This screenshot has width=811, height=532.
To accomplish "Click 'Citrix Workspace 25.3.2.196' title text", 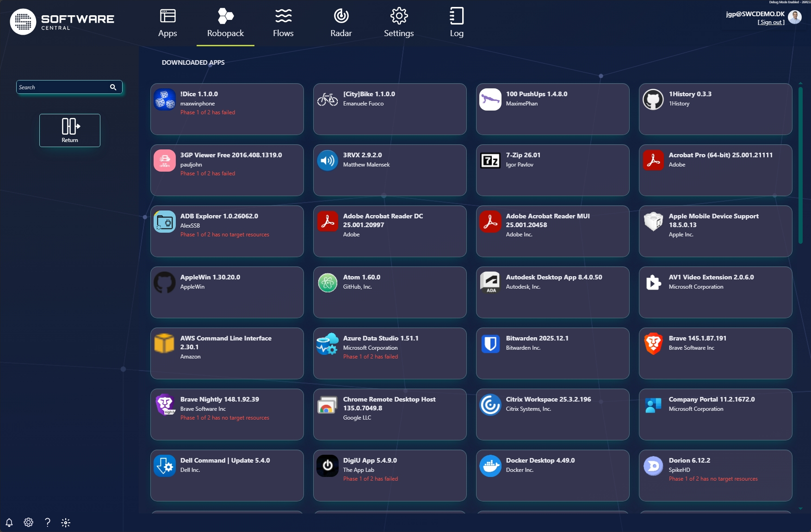I will coord(548,399).
